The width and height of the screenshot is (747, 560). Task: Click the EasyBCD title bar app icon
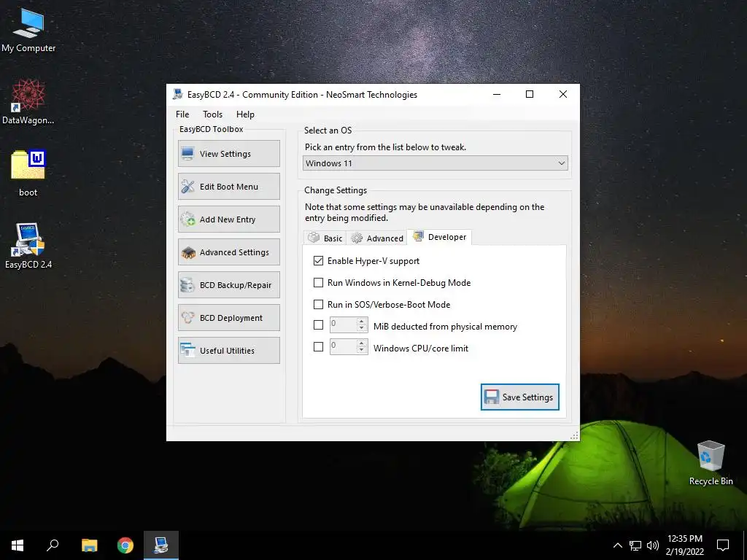178,94
